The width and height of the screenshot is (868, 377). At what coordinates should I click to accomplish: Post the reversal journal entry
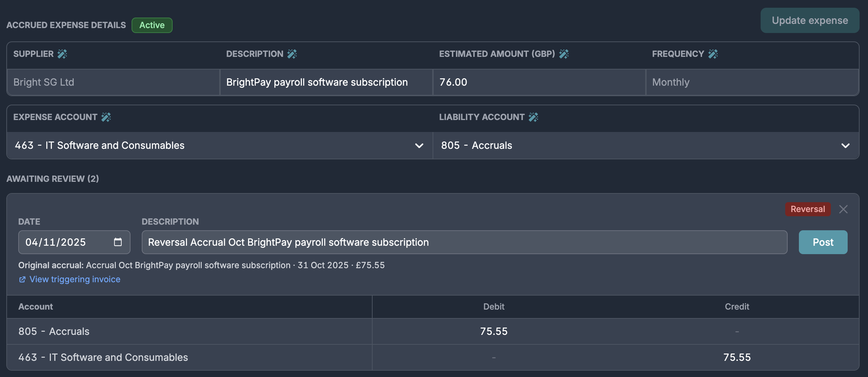(x=823, y=242)
